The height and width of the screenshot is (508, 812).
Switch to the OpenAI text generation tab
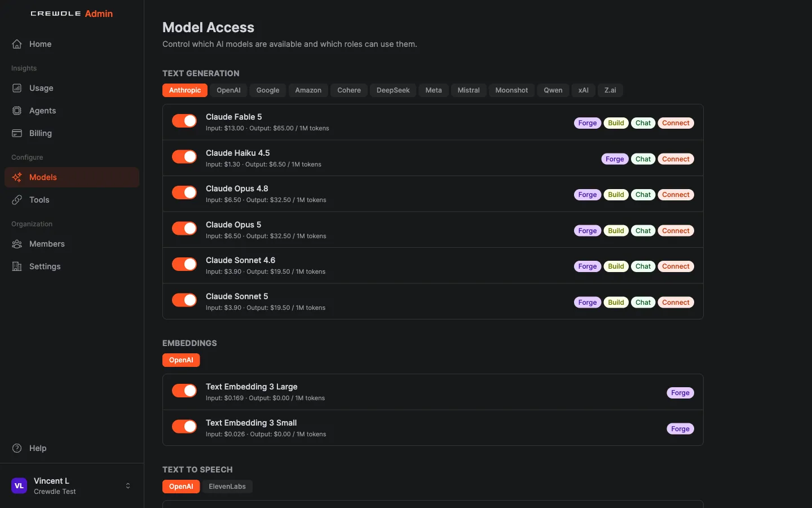(x=228, y=90)
